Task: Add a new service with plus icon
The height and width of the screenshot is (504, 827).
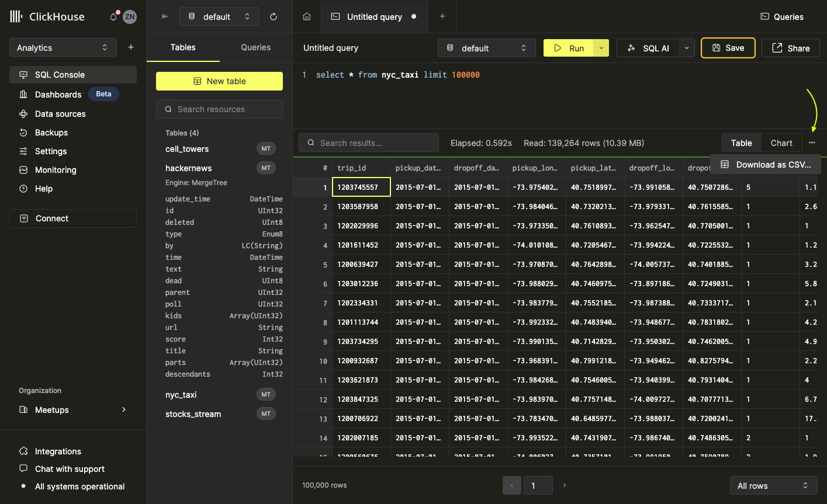Action: click(131, 47)
